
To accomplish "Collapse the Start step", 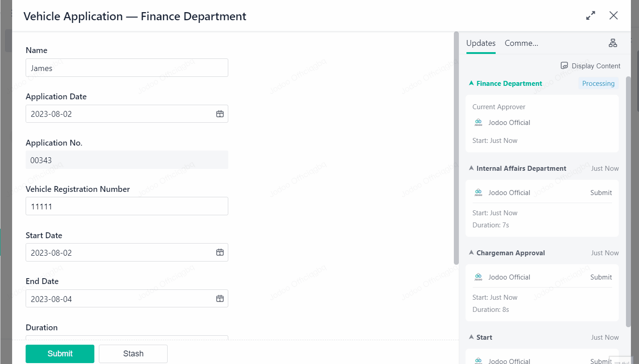I will (x=471, y=337).
